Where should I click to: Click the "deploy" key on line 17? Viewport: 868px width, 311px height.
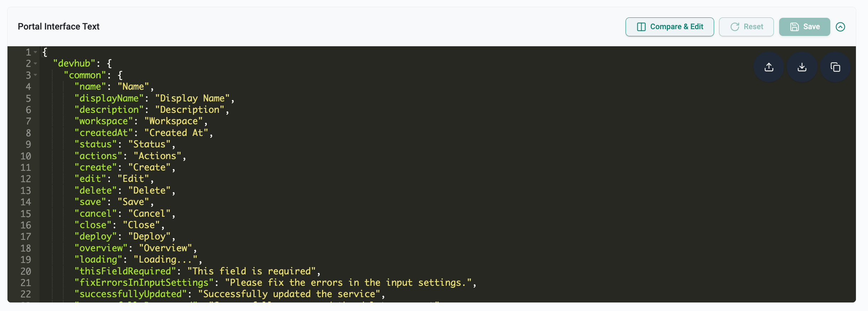coord(95,237)
